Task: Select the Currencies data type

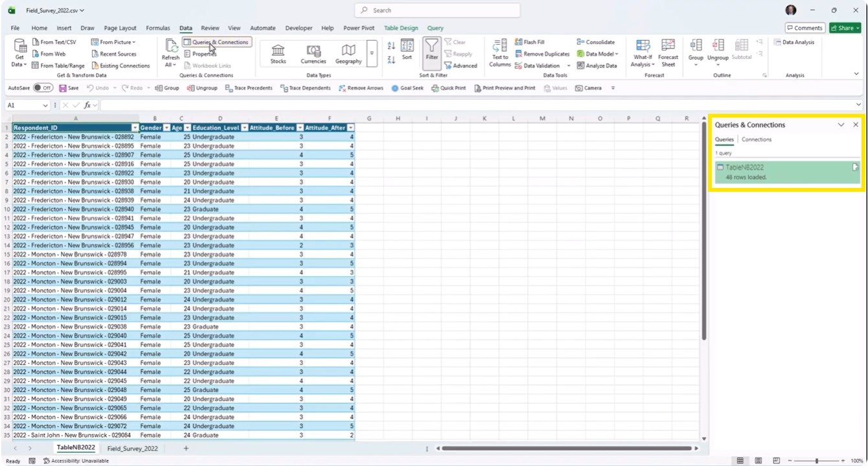Action: coord(314,54)
